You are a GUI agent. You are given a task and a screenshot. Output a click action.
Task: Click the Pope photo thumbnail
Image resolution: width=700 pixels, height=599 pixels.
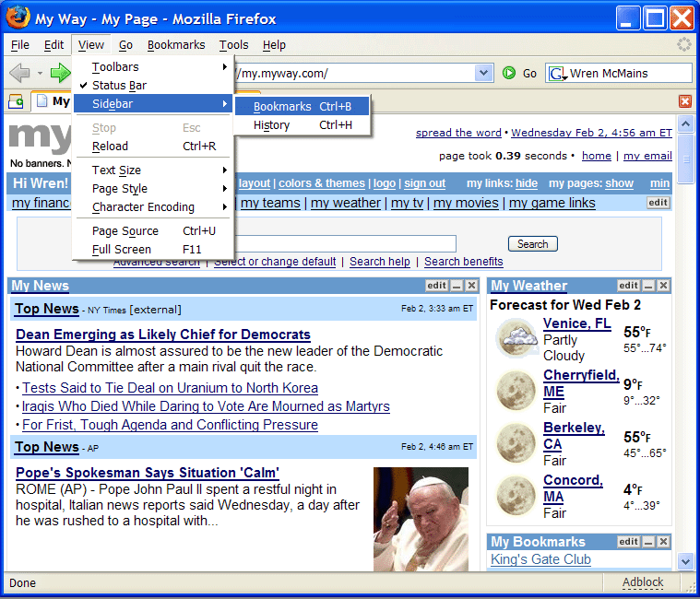tap(421, 519)
